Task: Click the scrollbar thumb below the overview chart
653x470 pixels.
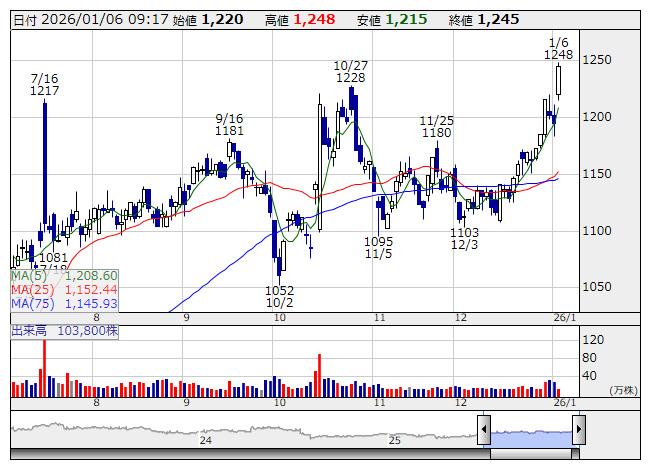Action: (x=531, y=455)
